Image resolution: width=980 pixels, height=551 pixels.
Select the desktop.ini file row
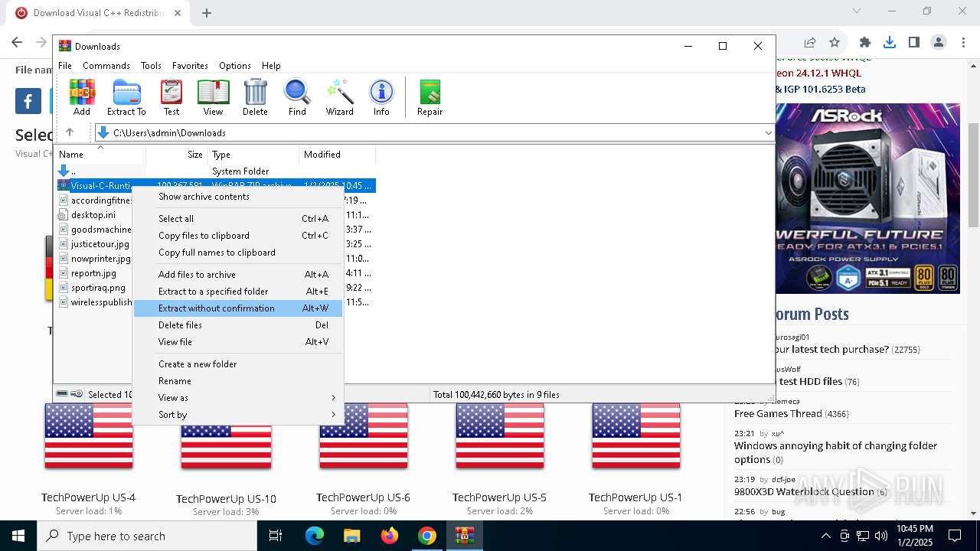point(93,215)
